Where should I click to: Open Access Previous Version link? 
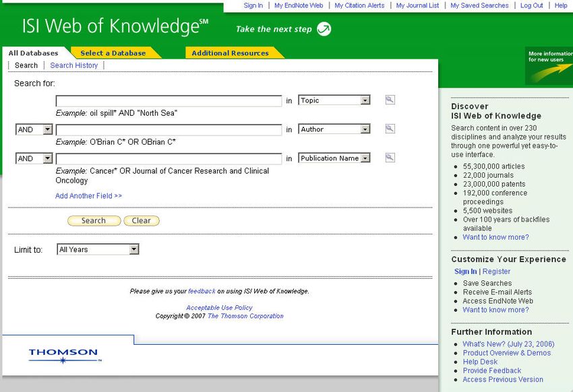tap(503, 380)
